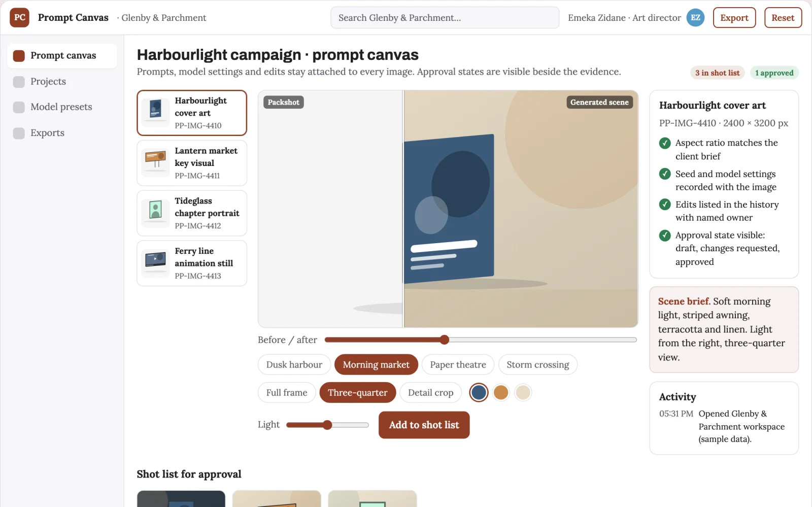Select the Dusk harbour scene
The image size is (812, 507).
point(294,364)
